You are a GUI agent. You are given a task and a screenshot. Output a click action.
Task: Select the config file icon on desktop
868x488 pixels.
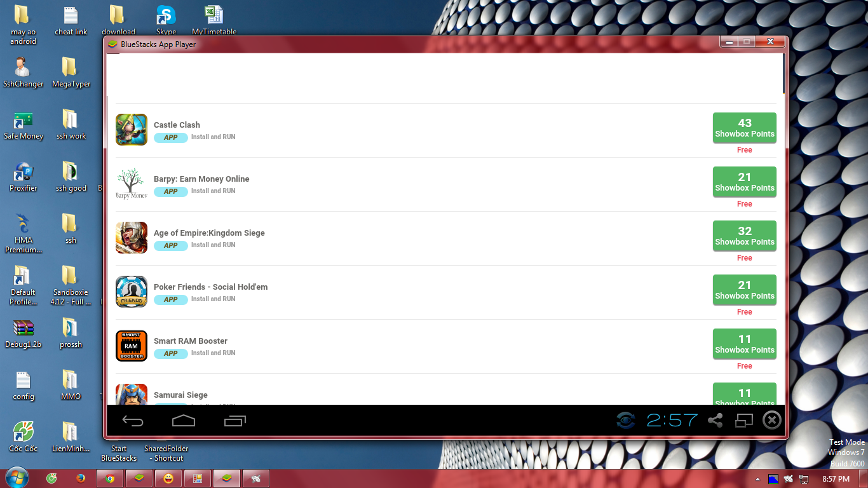coord(23,386)
